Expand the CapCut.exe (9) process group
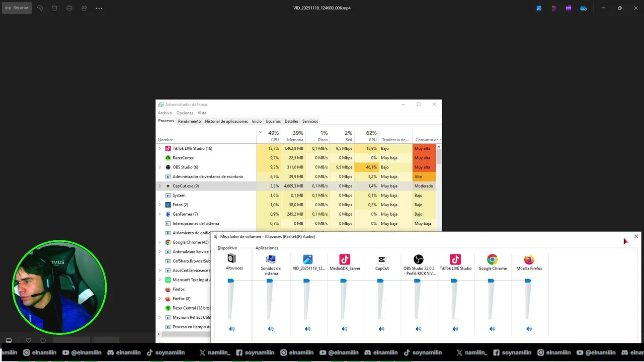This screenshot has height=362, width=644. 160,186
